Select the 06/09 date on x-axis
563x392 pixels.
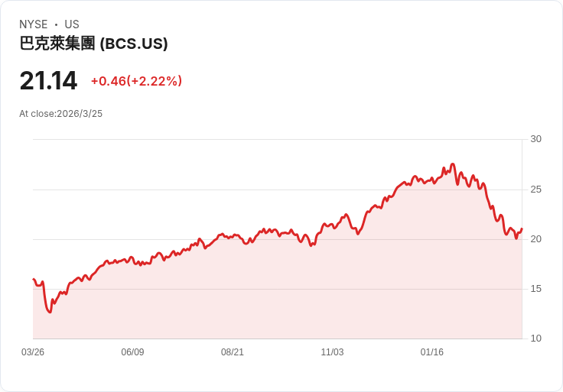(132, 352)
